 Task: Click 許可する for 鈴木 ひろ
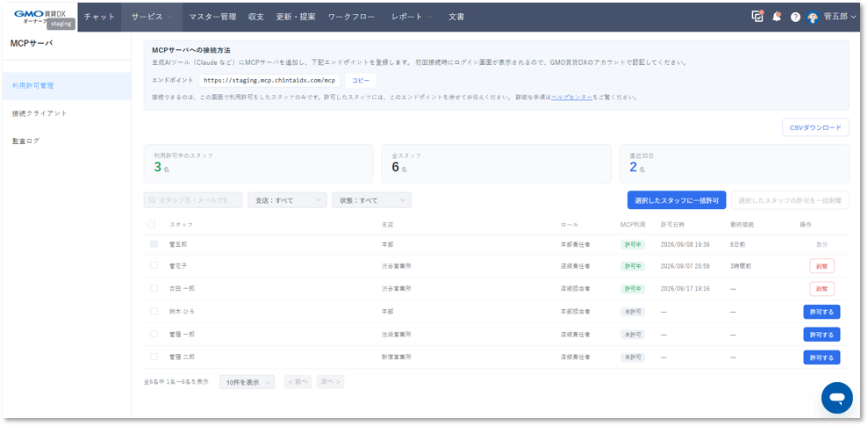821,312
